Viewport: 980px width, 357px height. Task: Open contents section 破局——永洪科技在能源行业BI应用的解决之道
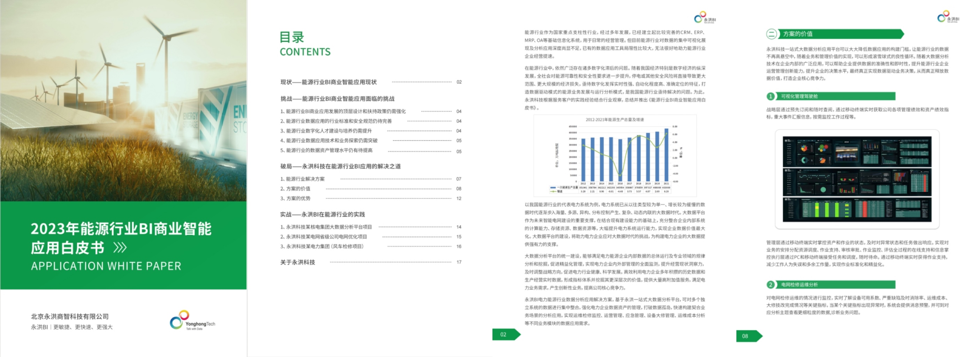(x=340, y=166)
